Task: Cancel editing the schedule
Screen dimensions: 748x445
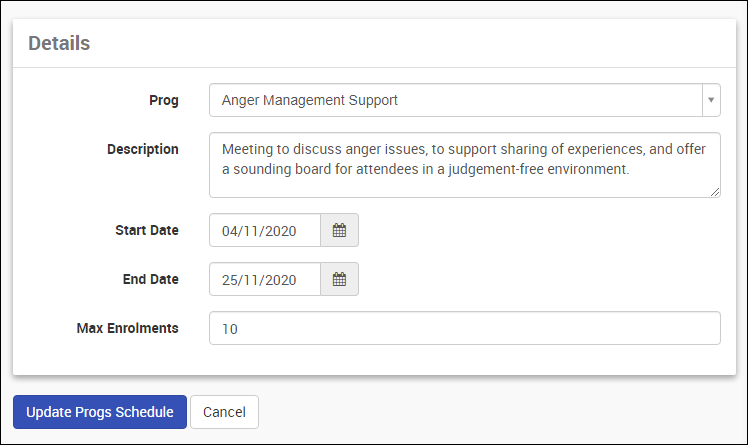Action: click(x=224, y=412)
